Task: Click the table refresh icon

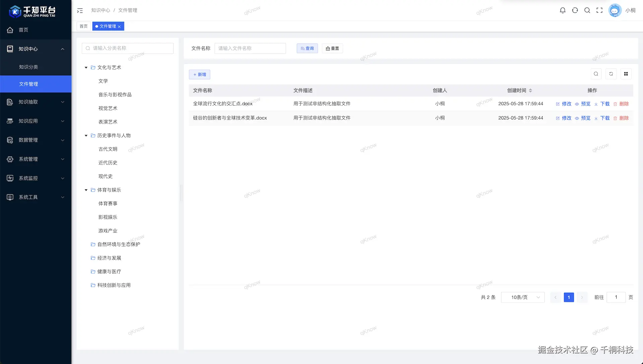Action: tap(611, 74)
